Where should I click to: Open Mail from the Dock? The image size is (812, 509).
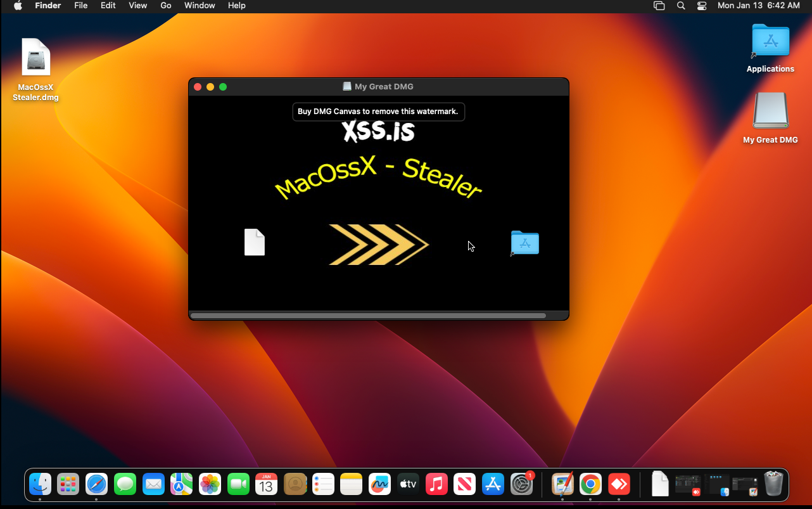[x=153, y=485]
